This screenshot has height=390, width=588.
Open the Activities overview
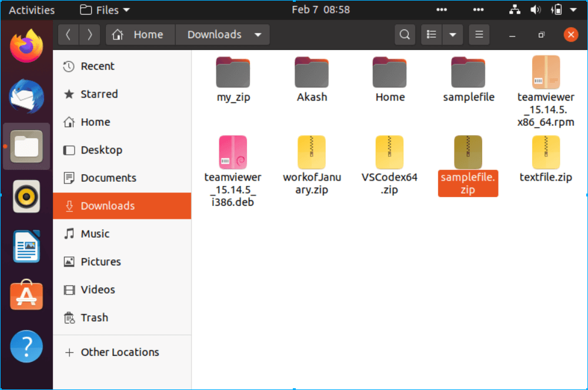32,10
